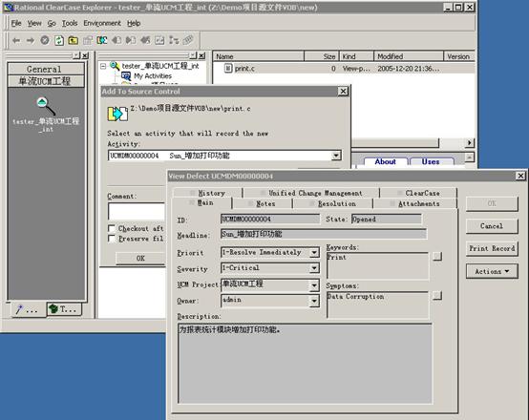
Task: Open the Go menu
Action: (x=52, y=23)
